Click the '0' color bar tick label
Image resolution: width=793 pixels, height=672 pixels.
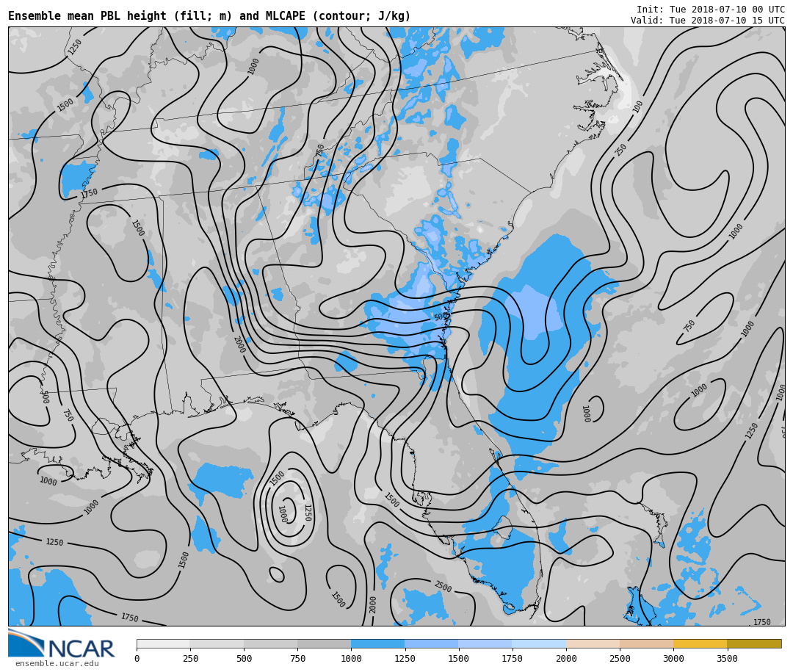point(137,658)
